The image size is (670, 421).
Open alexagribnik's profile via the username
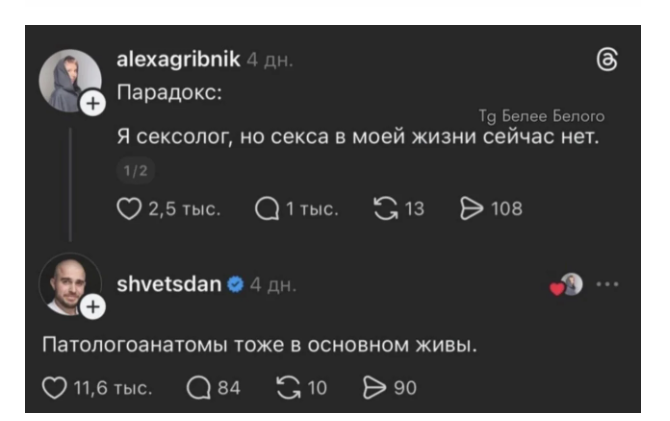pos(178,59)
